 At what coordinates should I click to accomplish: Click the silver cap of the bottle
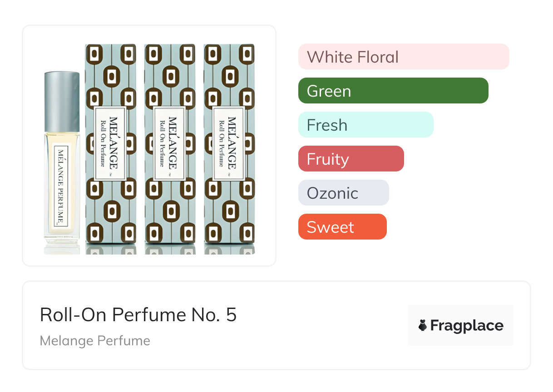(x=62, y=101)
